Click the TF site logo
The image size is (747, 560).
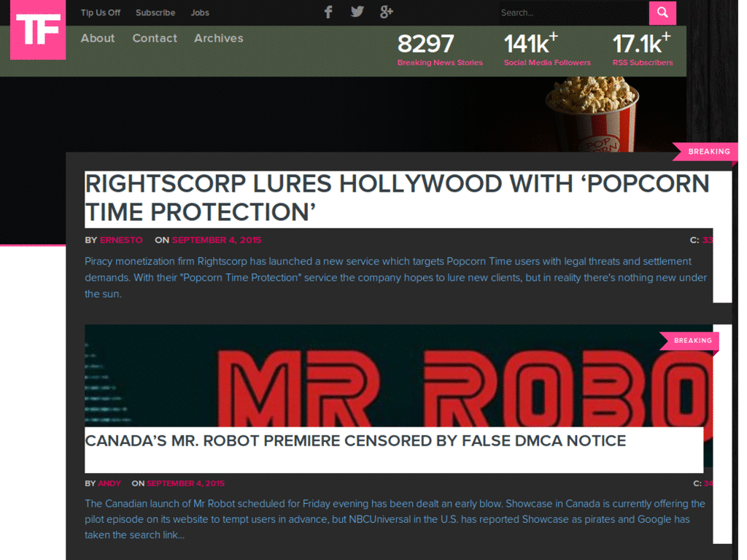click(x=38, y=29)
